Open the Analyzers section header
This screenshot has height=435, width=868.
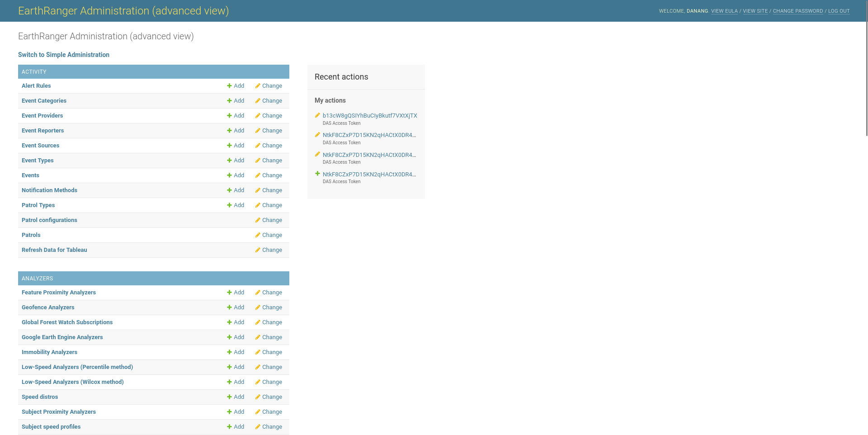(x=38, y=279)
